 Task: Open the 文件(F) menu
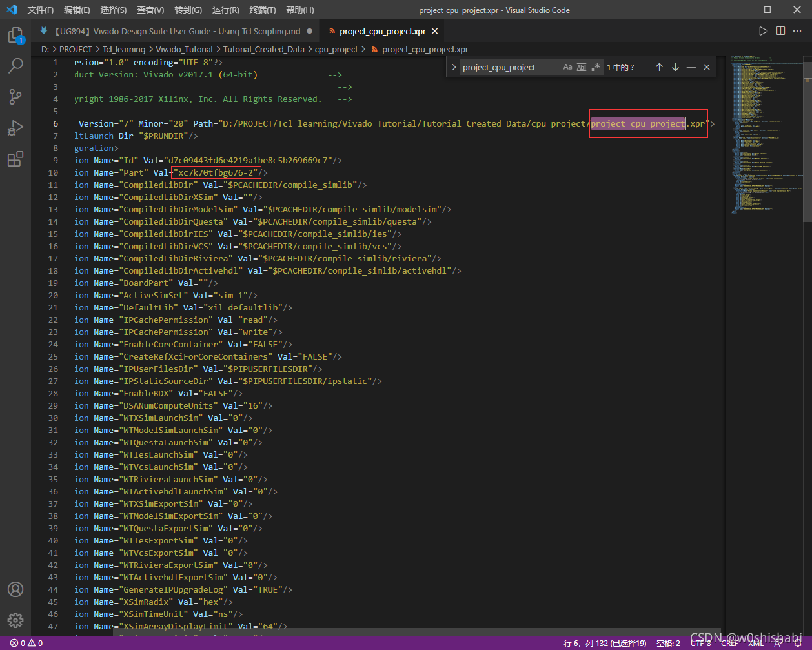click(41, 10)
